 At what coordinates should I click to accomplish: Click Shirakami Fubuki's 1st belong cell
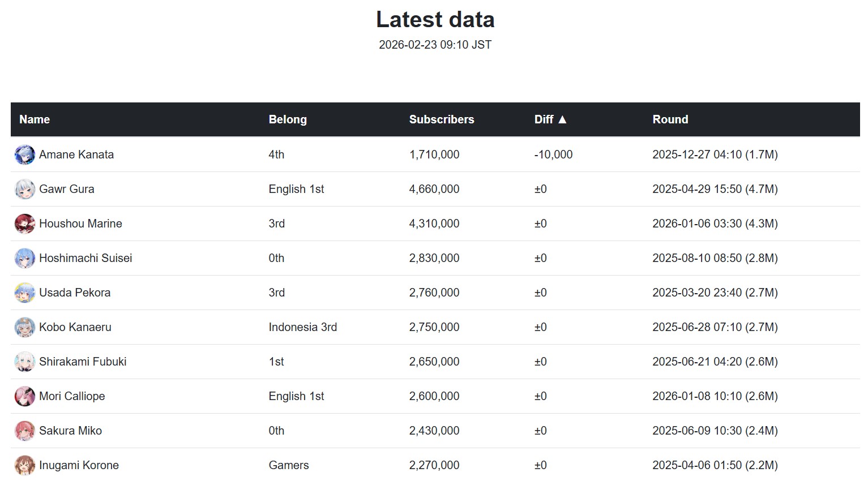(x=276, y=362)
